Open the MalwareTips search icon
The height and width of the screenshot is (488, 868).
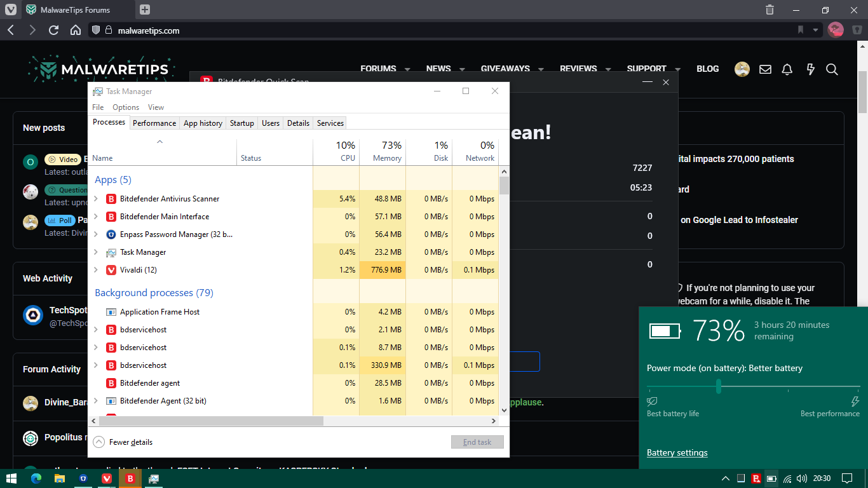point(832,69)
